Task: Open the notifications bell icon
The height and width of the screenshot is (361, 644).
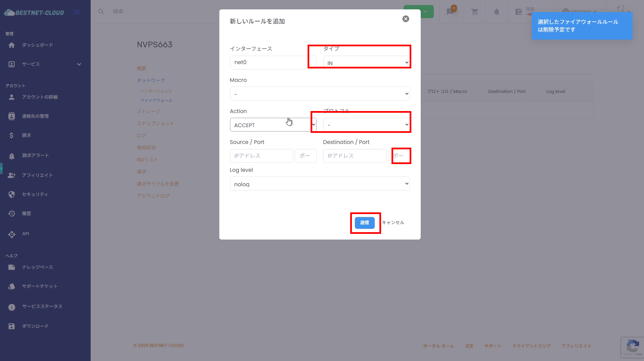Action: click(x=497, y=12)
